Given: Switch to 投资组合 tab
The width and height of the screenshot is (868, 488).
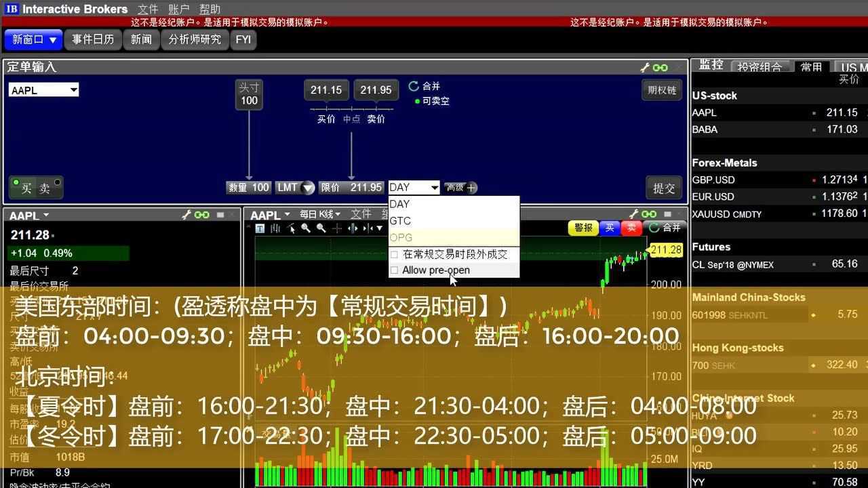Looking at the screenshot, I should [x=760, y=66].
